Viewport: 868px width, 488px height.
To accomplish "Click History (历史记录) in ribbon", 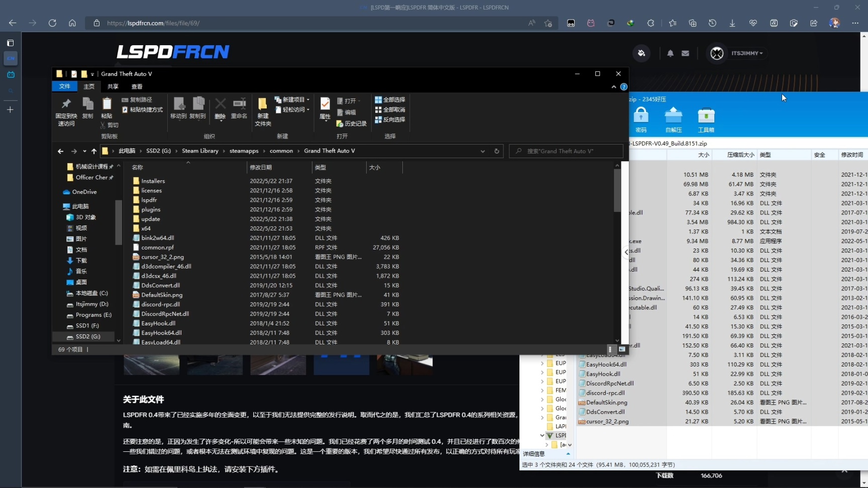I will [x=352, y=124].
